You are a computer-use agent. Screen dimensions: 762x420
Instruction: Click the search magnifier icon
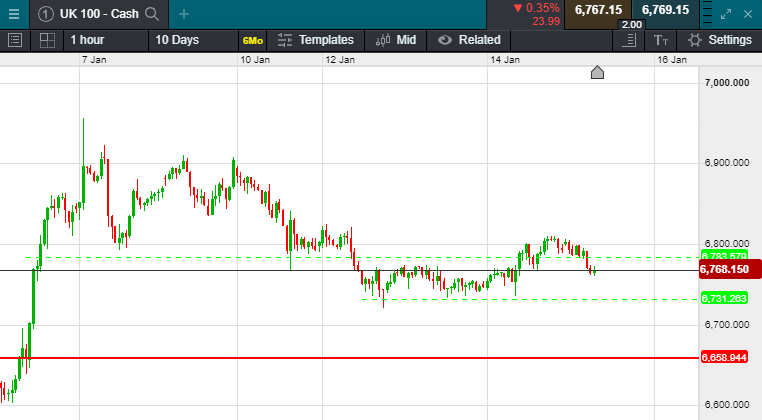(x=152, y=14)
